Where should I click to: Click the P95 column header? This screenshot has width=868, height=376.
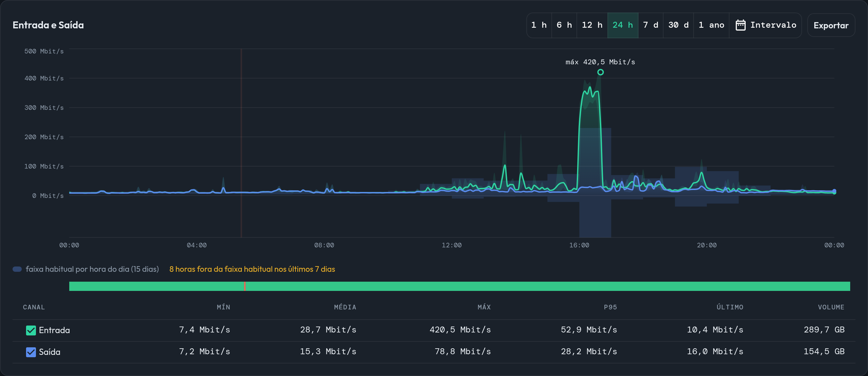(x=610, y=307)
